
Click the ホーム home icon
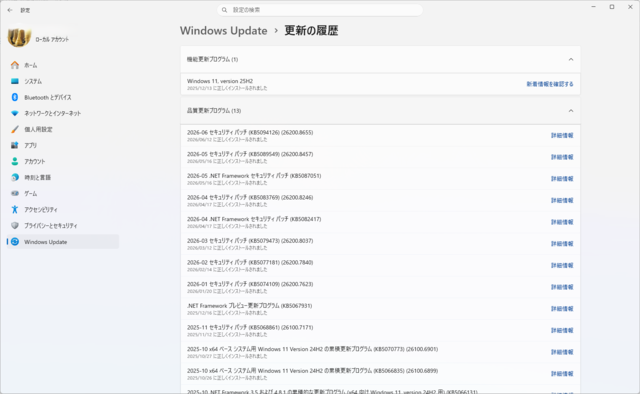pos(15,65)
